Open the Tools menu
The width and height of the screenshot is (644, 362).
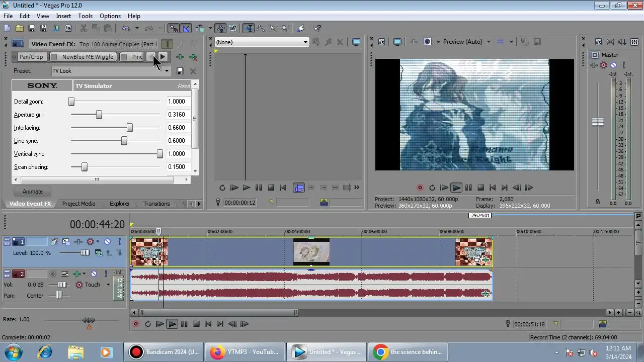point(85,16)
